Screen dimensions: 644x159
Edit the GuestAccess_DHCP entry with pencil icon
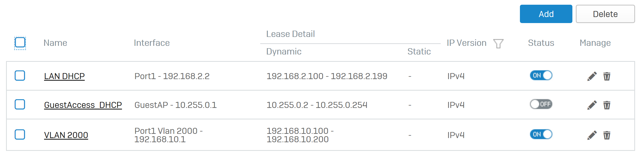(x=592, y=105)
